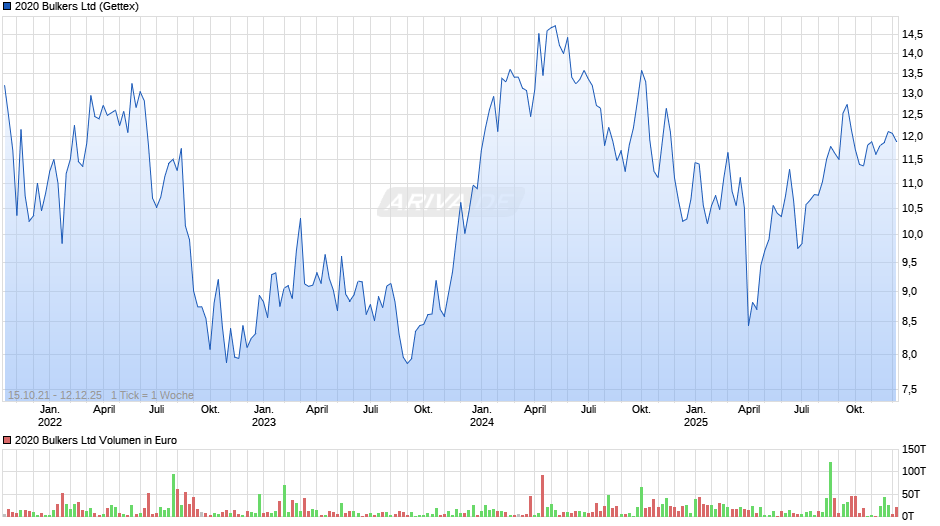
Task: Click the 100T volume axis label
Action: 914,471
